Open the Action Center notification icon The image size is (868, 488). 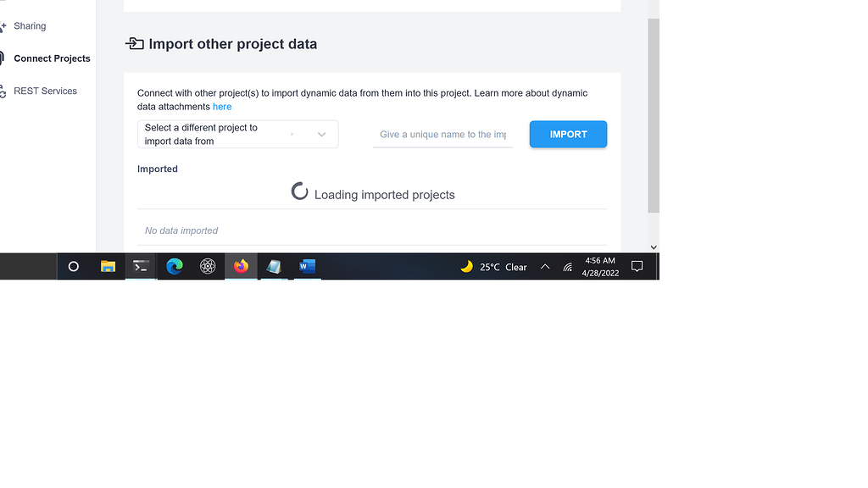coord(637,266)
